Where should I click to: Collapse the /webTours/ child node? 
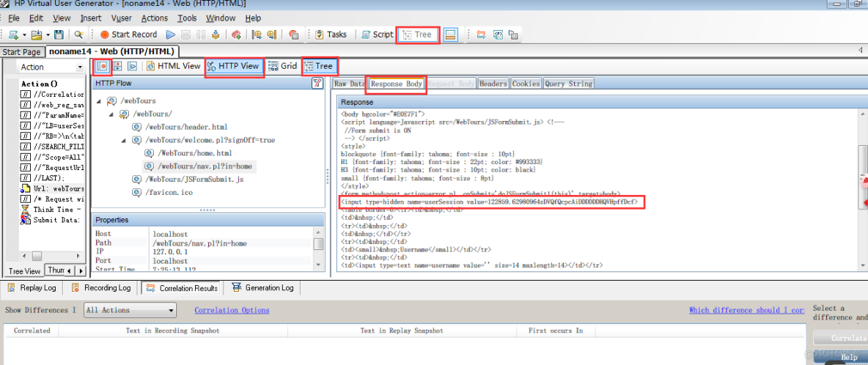pos(111,114)
